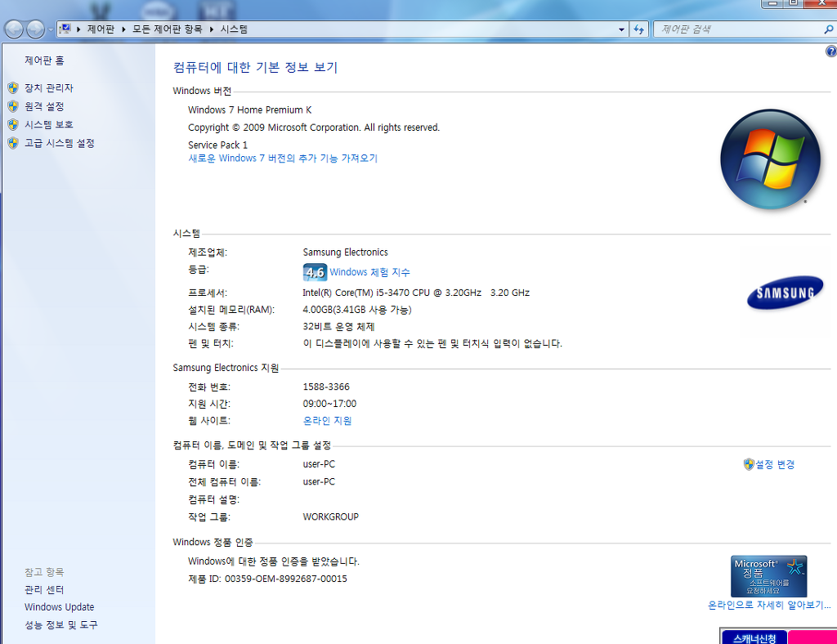Click the pink button beside 스캐너신청
Image resolution: width=837 pixels, height=644 pixels.
812,638
